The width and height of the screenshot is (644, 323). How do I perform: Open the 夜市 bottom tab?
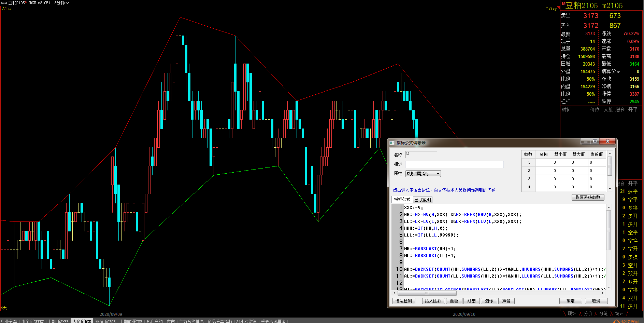tap(171, 321)
